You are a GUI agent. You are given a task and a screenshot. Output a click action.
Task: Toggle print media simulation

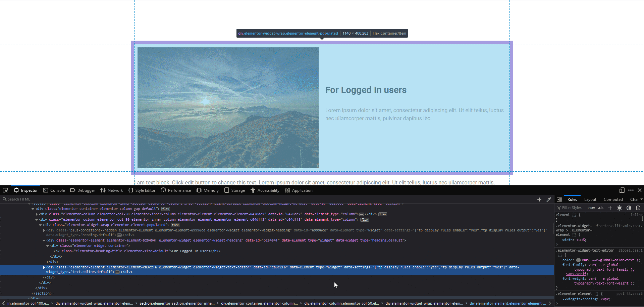pyautogui.click(x=638, y=208)
